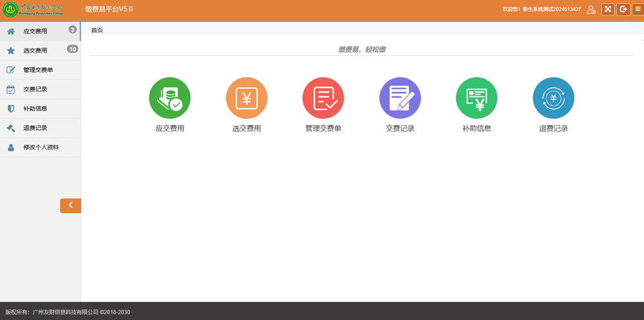Click the user settings profile icon
Viewport: 644px width, 320px height.
[x=591, y=9]
